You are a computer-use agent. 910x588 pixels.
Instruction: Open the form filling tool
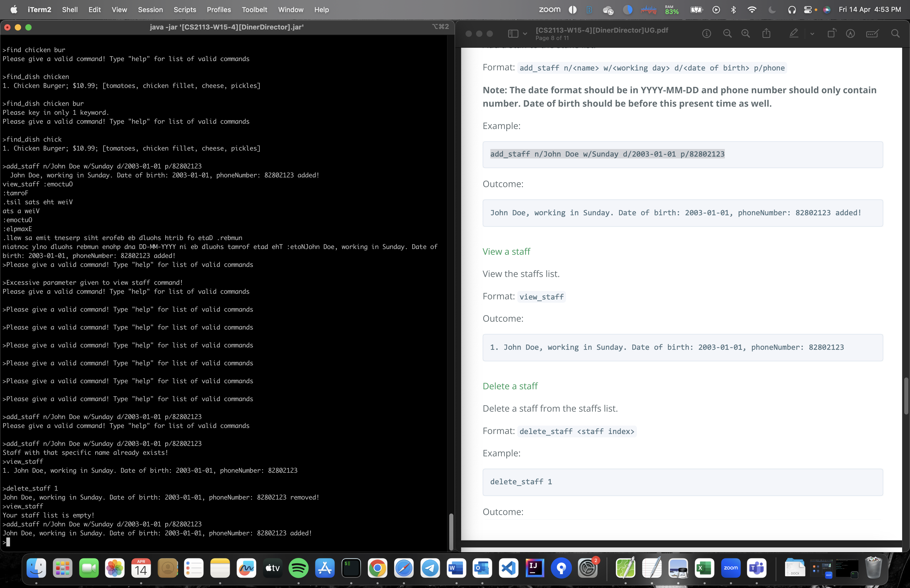pyautogui.click(x=872, y=34)
